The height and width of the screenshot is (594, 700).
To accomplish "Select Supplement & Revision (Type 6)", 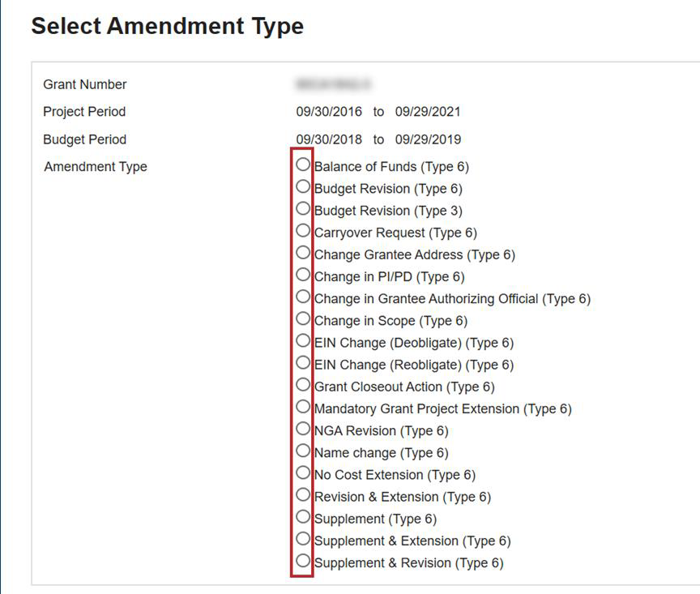I will (x=303, y=560).
